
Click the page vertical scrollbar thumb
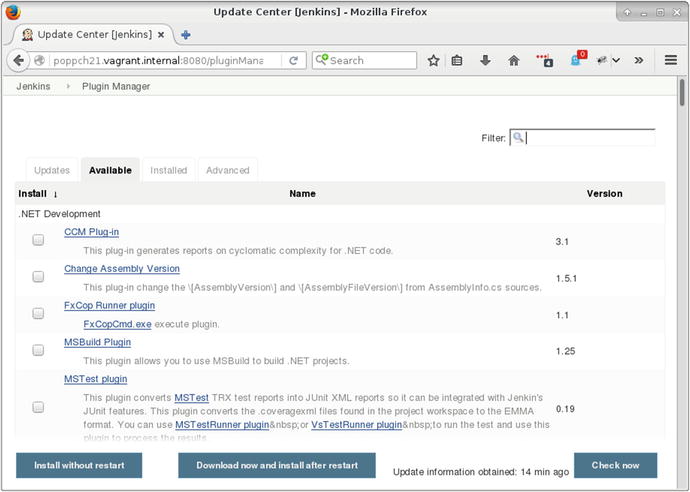pyautogui.click(x=682, y=92)
